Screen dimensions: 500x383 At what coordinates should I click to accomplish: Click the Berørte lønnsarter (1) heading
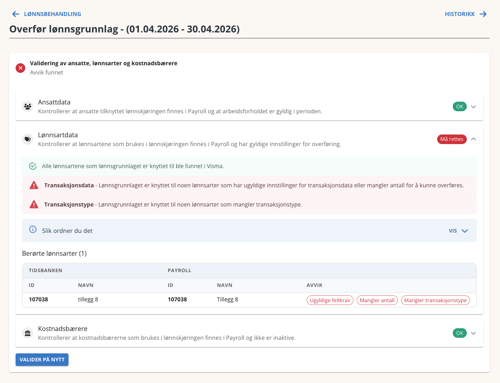click(x=54, y=253)
